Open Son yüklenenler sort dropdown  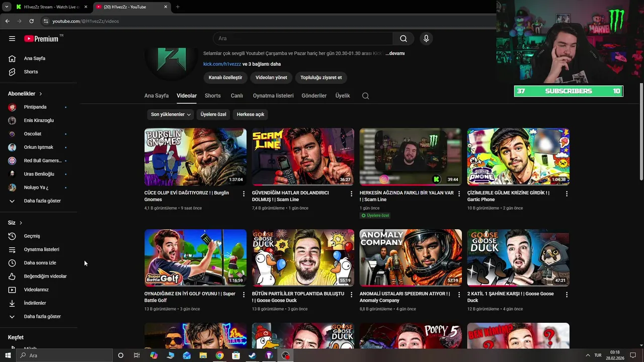pyautogui.click(x=171, y=115)
